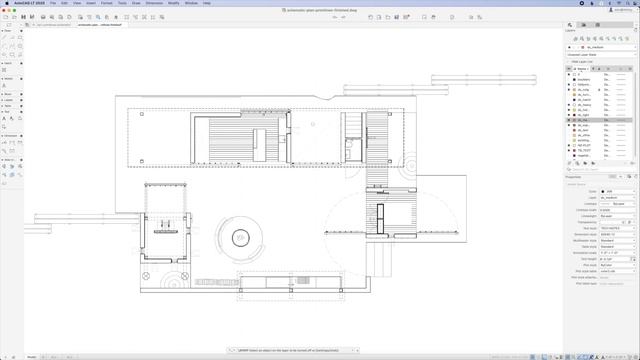Image resolution: width=640 pixels, height=360 pixels.
Task: Open the Modify menu
Action: (173, 3)
